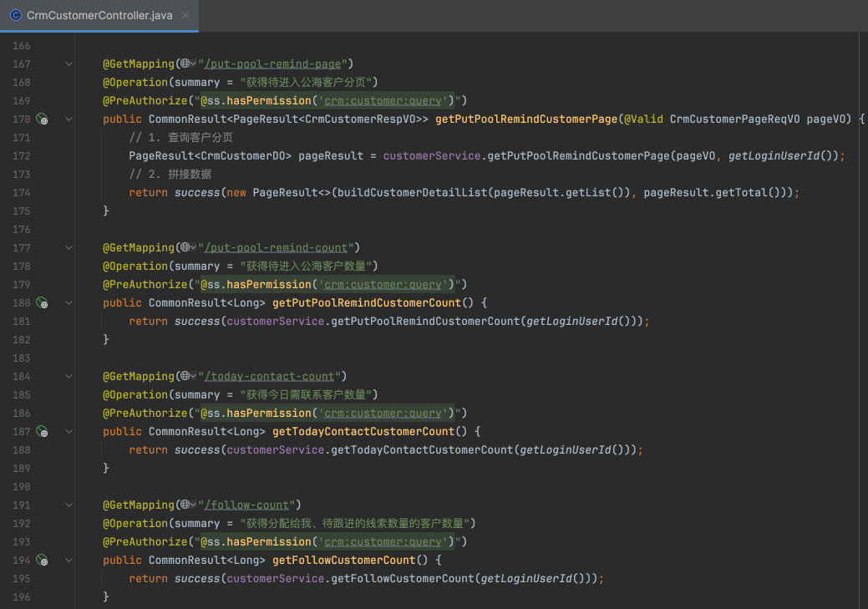Click globe icon before /follow-count URL

pos(185,505)
